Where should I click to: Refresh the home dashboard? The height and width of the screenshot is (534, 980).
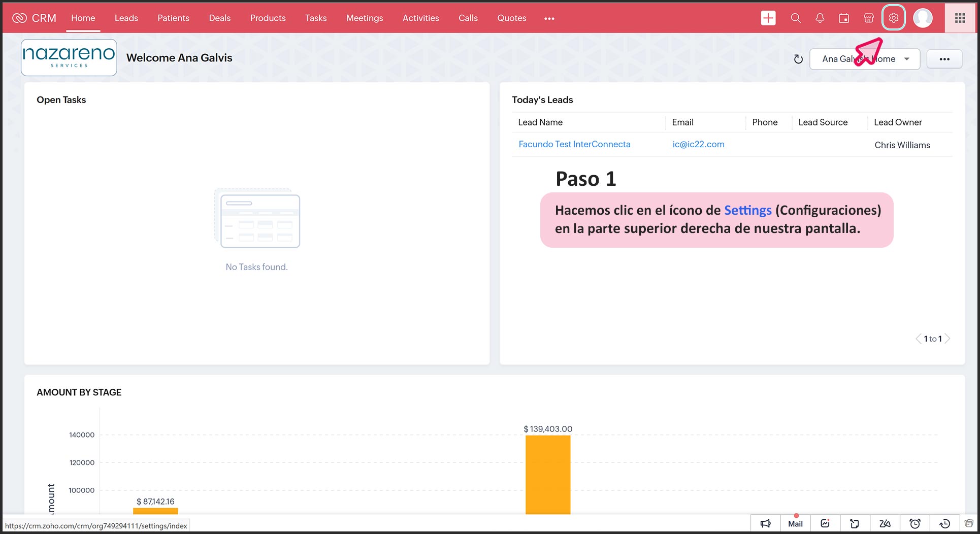[798, 59]
